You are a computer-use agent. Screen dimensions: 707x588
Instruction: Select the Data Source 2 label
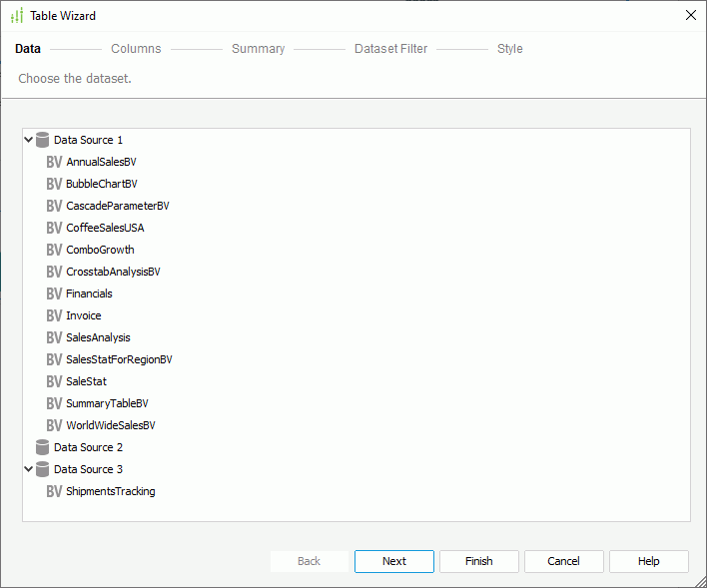88,447
